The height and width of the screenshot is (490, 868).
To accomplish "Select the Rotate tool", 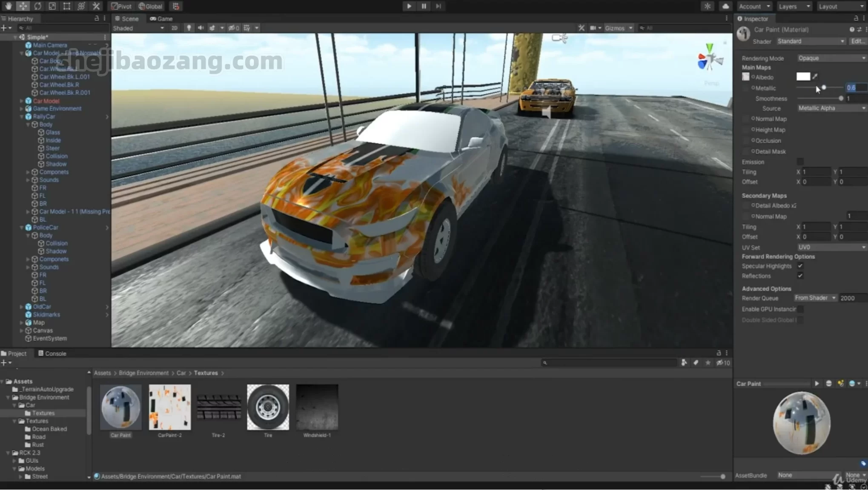I will [x=37, y=6].
